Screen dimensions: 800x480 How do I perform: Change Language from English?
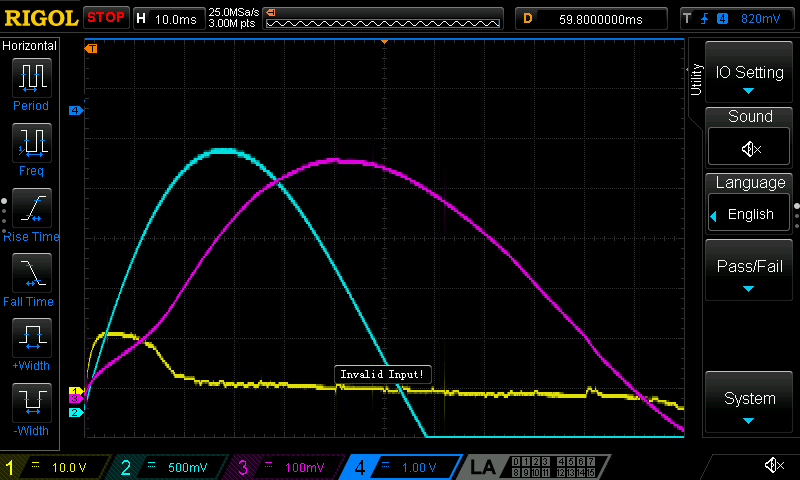(749, 214)
